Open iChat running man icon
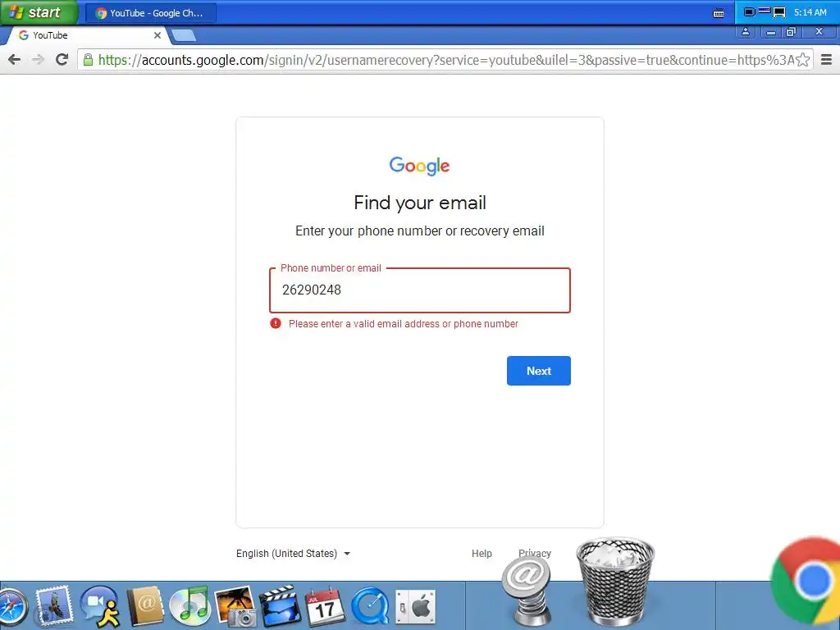 [100, 606]
